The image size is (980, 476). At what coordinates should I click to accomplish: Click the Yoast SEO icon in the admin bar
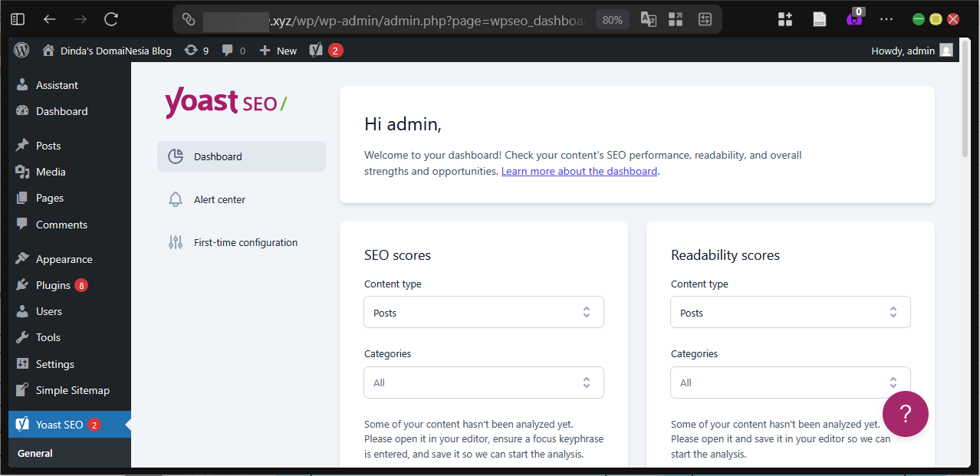coord(315,51)
